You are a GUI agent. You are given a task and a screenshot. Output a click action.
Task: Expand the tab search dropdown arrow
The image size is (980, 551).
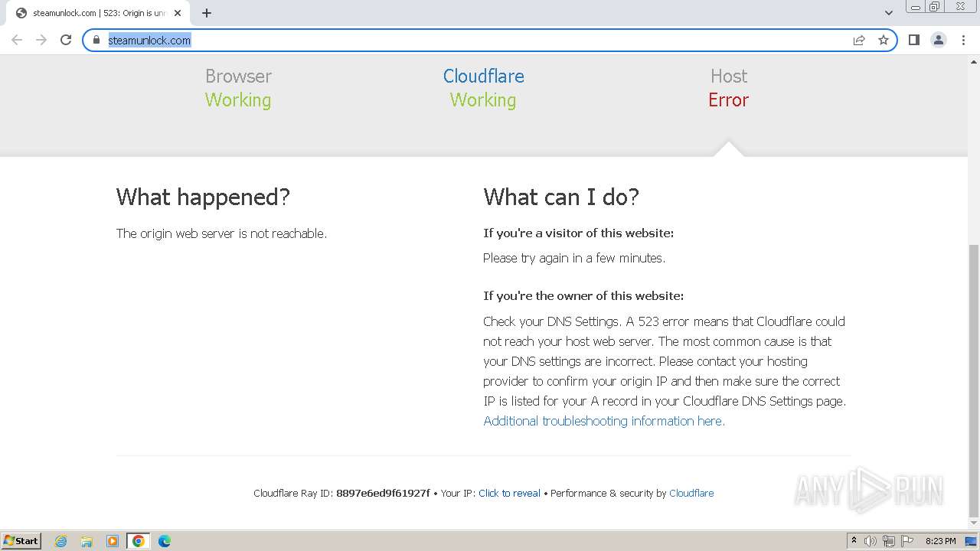889,13
